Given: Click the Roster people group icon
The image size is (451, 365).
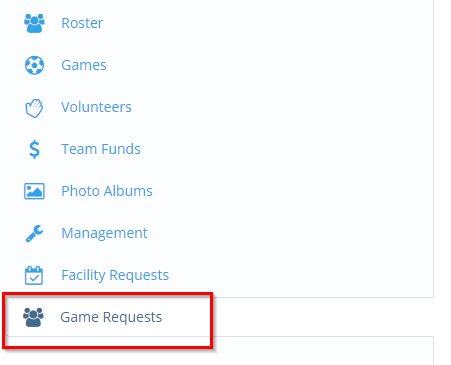Looking at the screenshot, I should coord(34,23).
